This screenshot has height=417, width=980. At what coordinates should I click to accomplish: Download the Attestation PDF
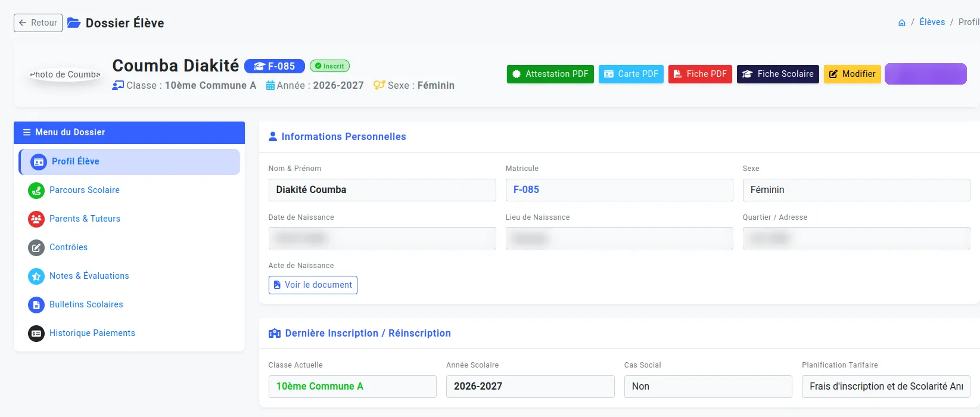[x=550, y=74]
